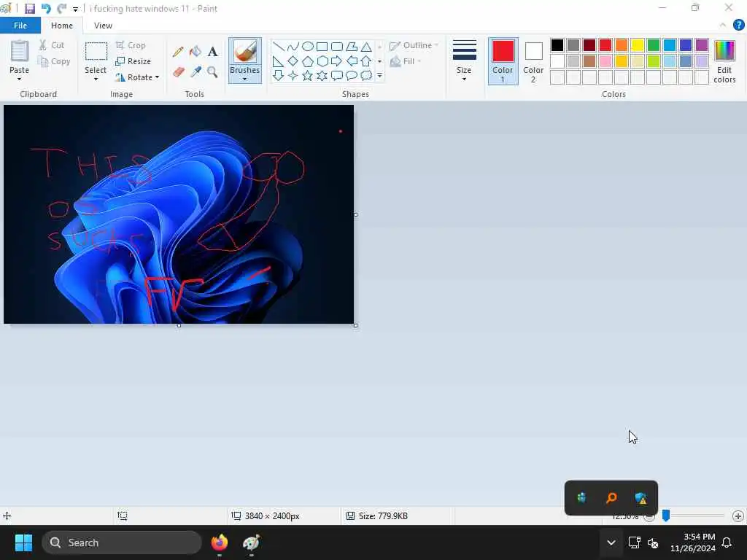Click the Undo arrow in title bar

[46, 9]
